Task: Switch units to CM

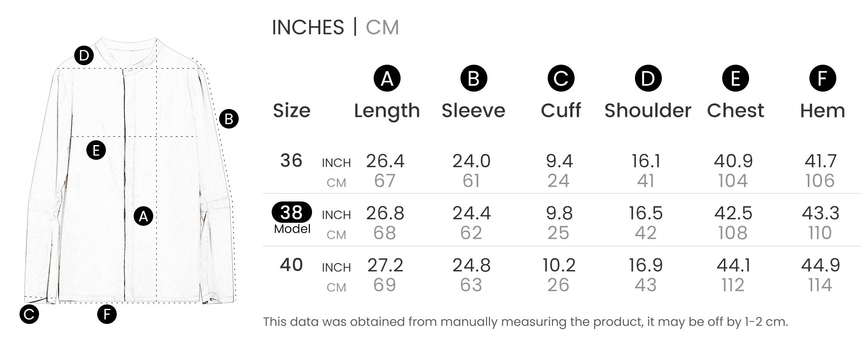Action: pyautogui.click(x=382, y=27)
